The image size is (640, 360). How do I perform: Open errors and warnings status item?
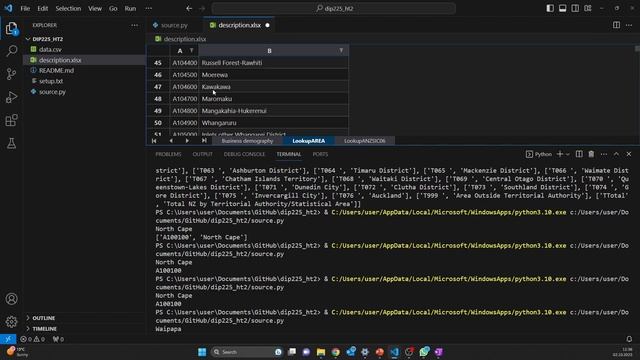click(x=33, y=339)
